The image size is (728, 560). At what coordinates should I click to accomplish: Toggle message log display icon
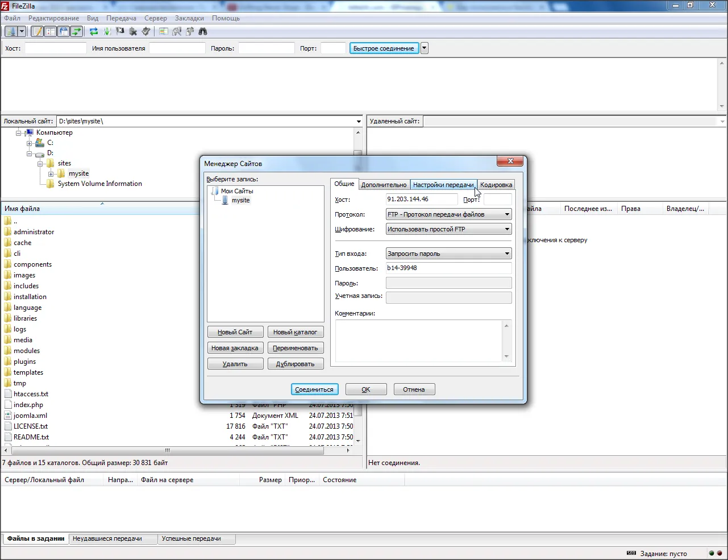click(x=37, y=31)
